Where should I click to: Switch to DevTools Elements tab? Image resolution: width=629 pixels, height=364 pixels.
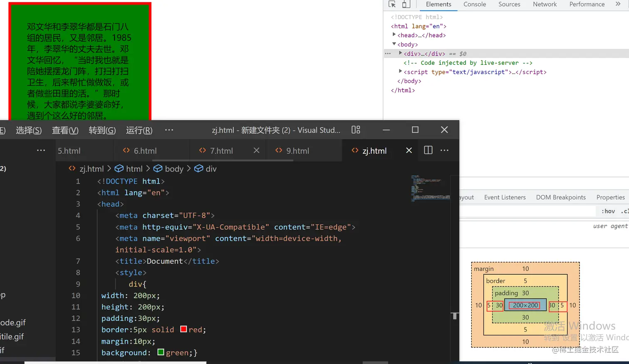438,4
